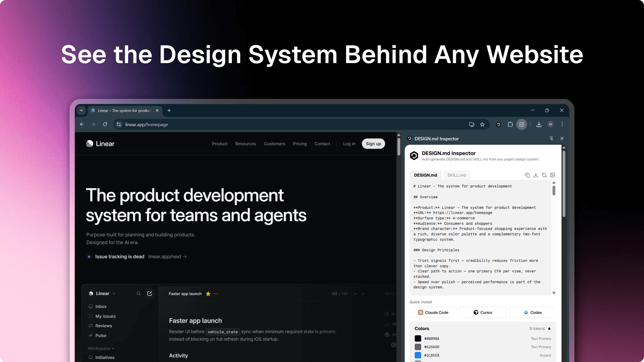Follow the linear.app/next link
Viewport: 644px width, 362px height.
pos(167,257)
